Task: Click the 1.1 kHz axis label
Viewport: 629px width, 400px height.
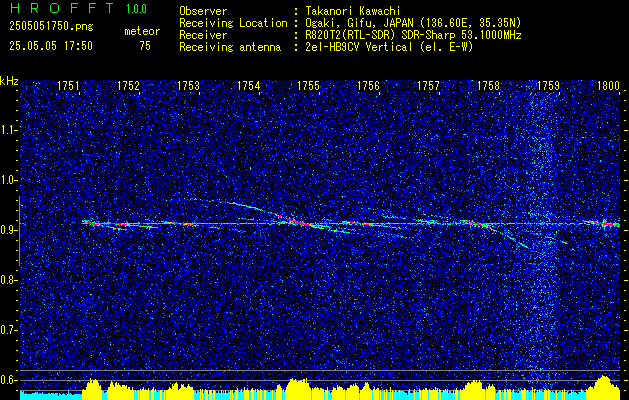Action: tap(8, 130)
